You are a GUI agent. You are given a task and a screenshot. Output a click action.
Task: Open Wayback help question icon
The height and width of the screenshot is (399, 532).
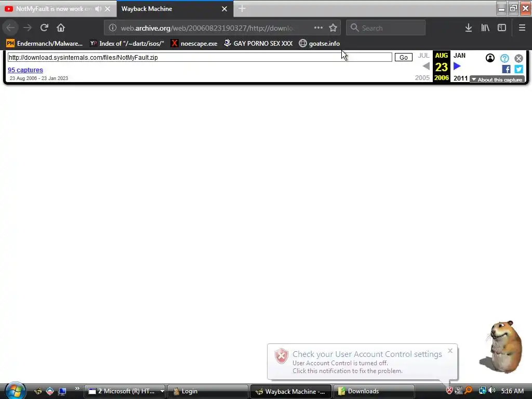coord(504,58)
